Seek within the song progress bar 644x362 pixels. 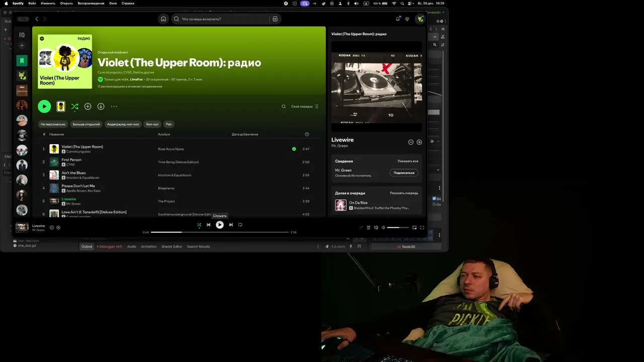220,232
